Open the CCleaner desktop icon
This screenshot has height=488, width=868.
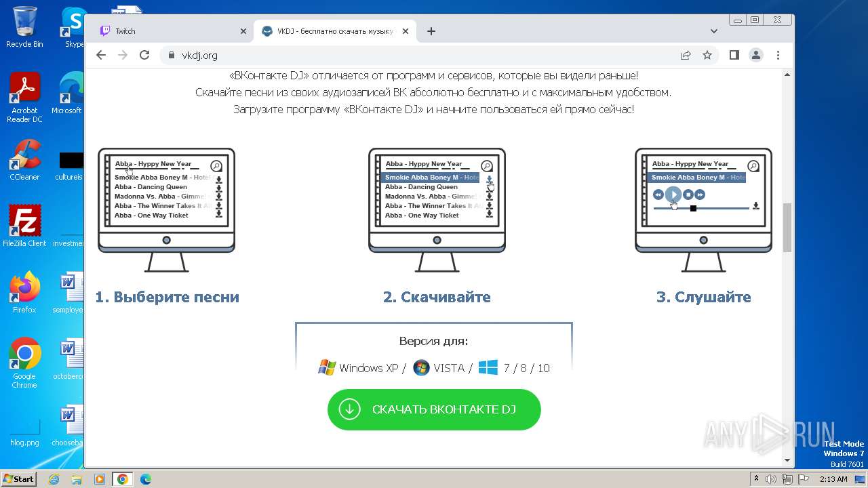pos(24,160)
